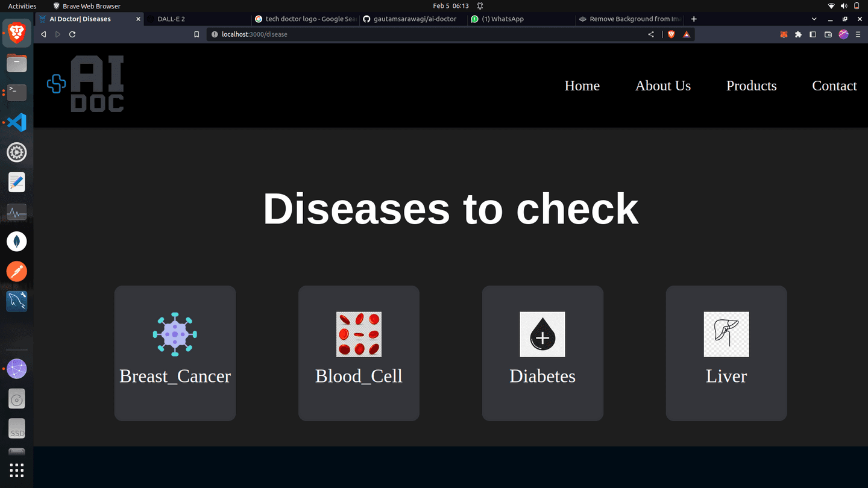Viewport: 868px width, 488px height.
Task: Click the Breast_Cancer label
Action: (x=175, y=376)
